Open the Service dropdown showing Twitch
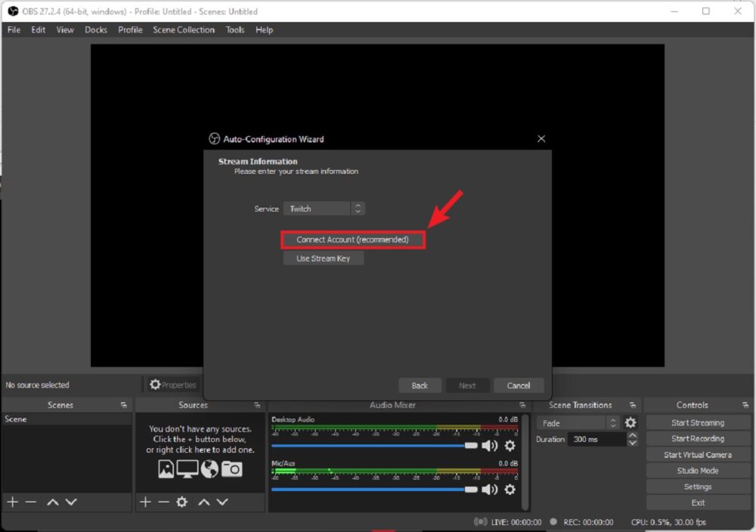Screen dimensions: 756x532 [324, 208]
